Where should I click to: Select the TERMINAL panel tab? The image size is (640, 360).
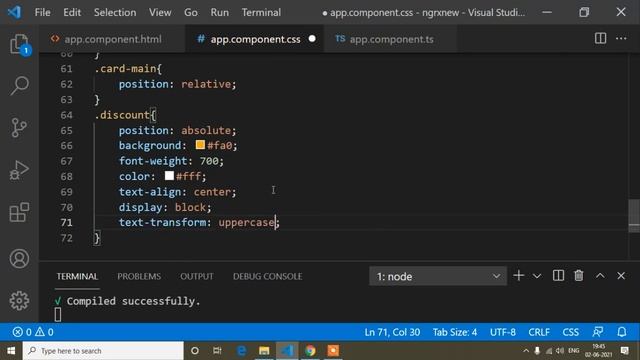point(77,276)
